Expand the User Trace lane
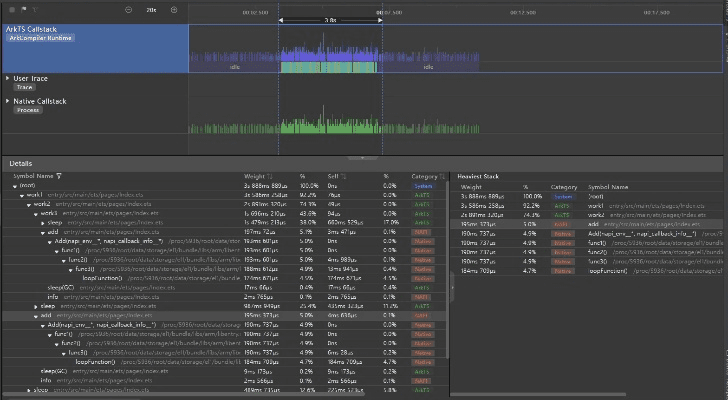728x400 pixels. 7,77
